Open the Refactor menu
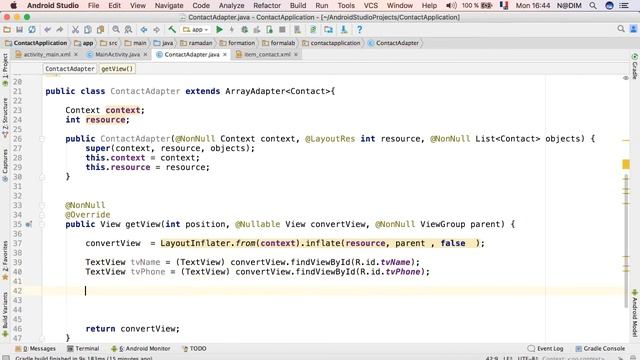 coord(267,5)
